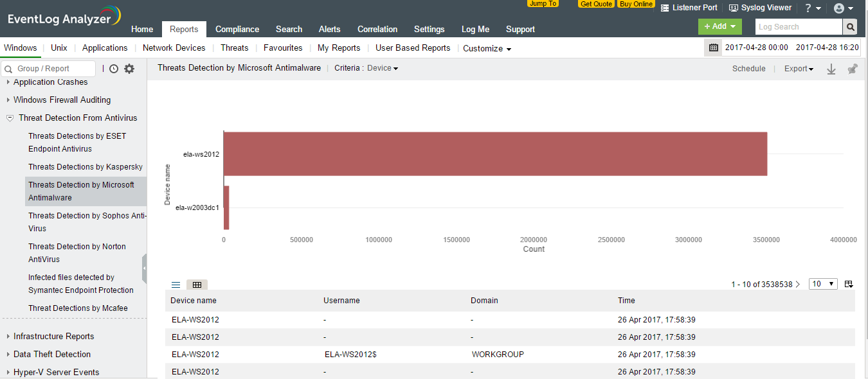Switch to grid table view
The image size is (868, 379).
[197, 285]
